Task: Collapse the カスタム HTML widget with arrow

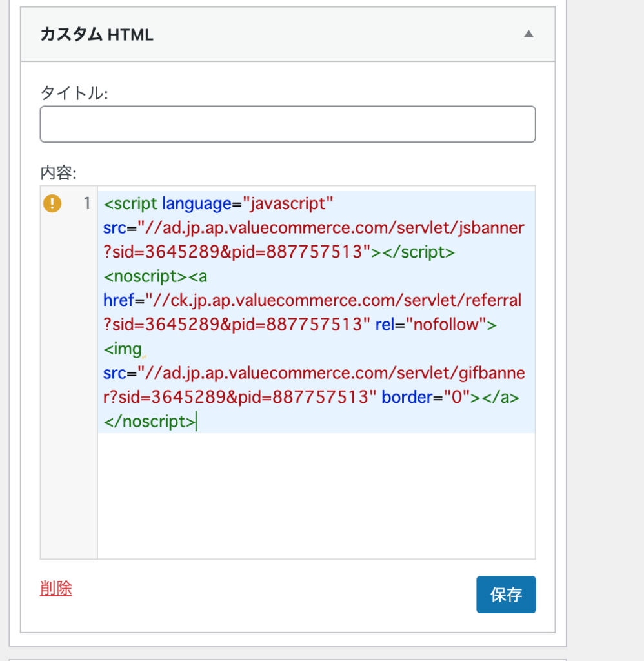Action: point(528,34)
